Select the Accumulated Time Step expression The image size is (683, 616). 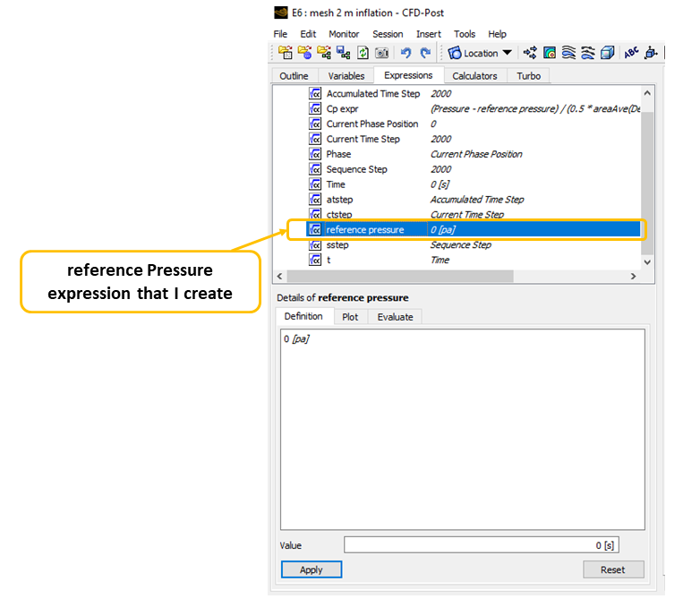[x=474, y=94]
